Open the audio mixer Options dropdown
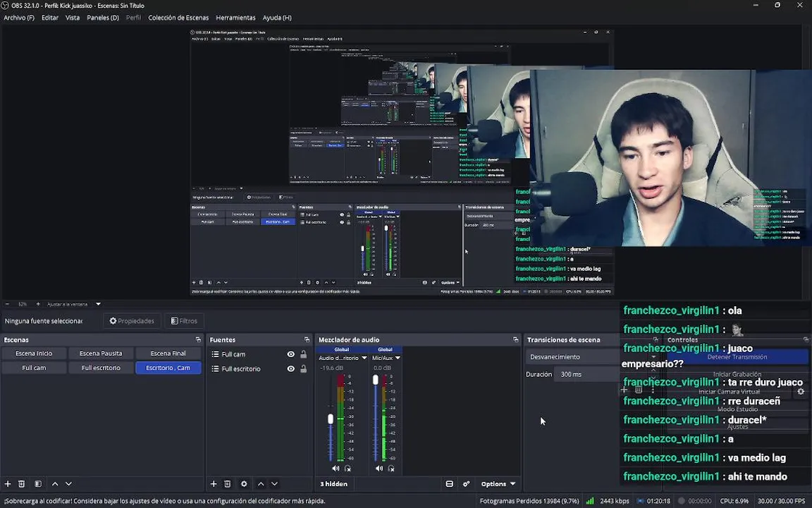This screenshot has height=508, width=812. pyautogui.click(x=498, y=483)
